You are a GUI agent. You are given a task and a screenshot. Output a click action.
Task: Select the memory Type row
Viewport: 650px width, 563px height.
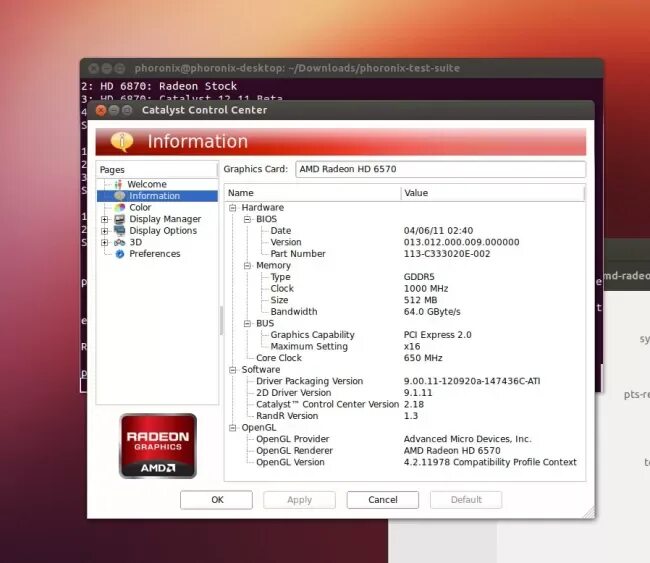(x=405, y=277)
